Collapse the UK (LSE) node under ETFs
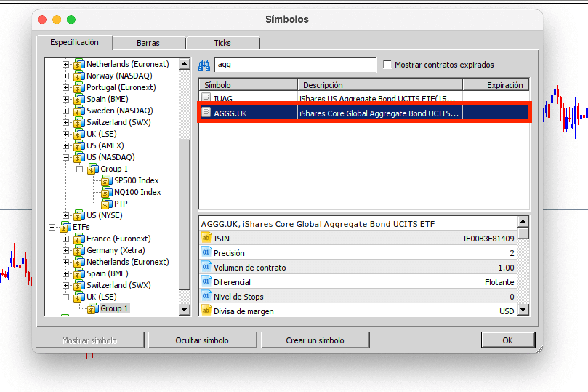This screenshot has width=588, height=392. click(66, 297)
